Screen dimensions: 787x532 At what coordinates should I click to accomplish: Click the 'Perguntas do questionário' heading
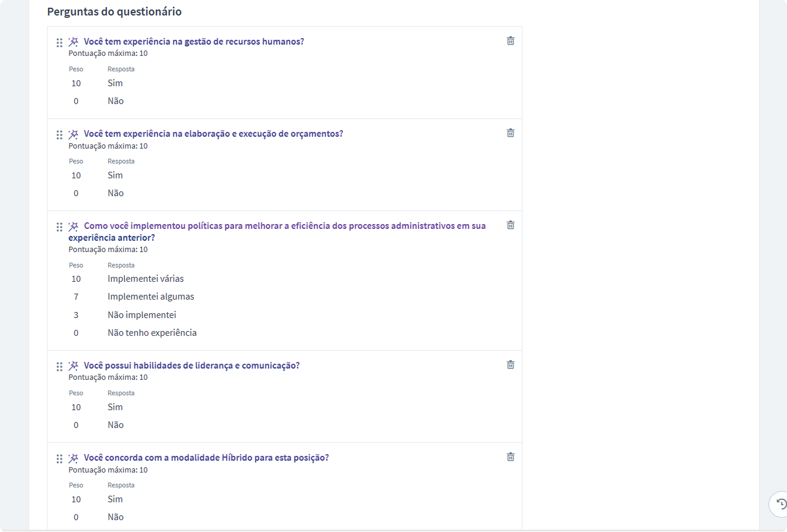[x=114, y=12]
